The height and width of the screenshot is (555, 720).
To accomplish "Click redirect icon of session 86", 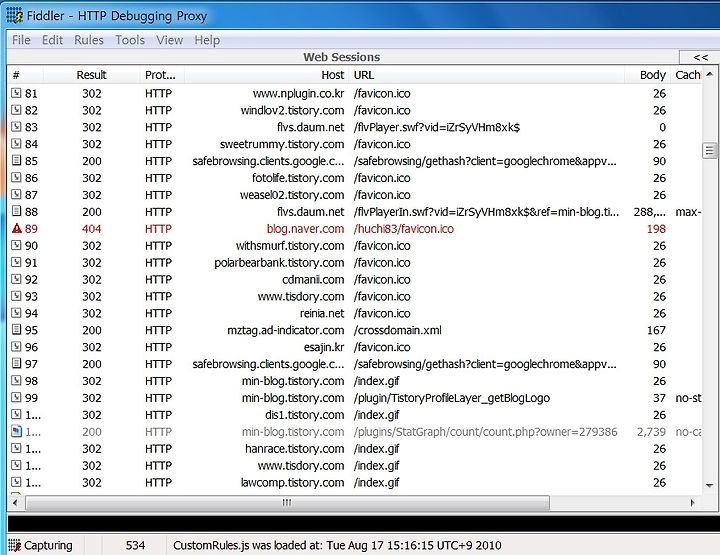I will [x=16, y=178].
